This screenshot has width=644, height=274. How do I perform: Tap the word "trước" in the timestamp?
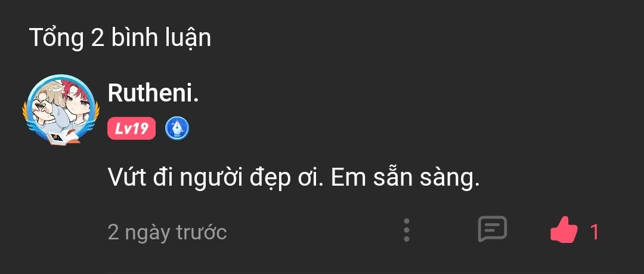pos(202,232)
